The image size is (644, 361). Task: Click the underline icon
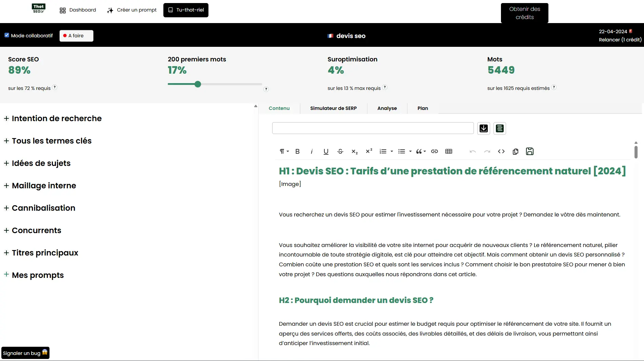tap(326, 151)
